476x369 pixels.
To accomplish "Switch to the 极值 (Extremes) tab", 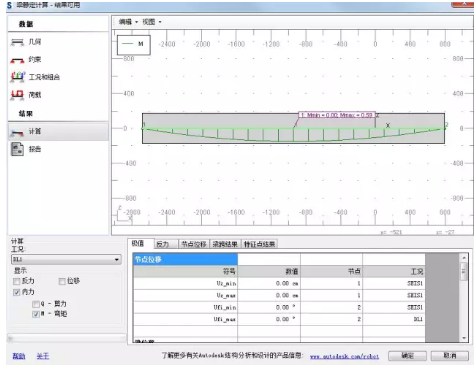I will (138, 244).
